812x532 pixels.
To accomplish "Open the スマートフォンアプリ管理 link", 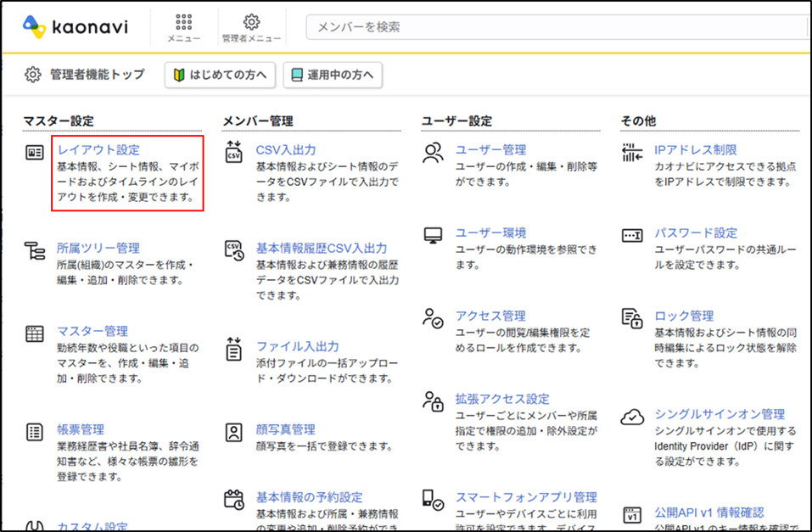I will click(x=526, y=497).
